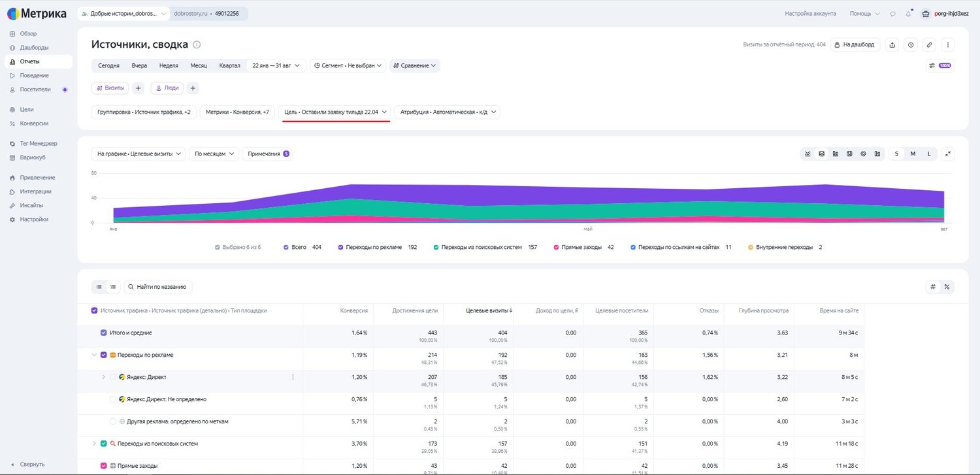Screen dimensions: 980x475
Task: Collapse the chart using fullscreen arrows icon
Action: (948, 154)
